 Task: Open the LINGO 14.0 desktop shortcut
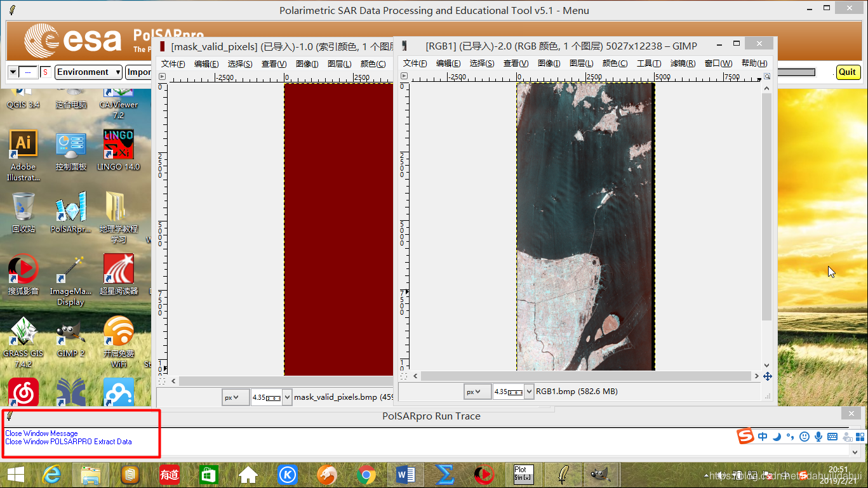[x=118, y=150]
